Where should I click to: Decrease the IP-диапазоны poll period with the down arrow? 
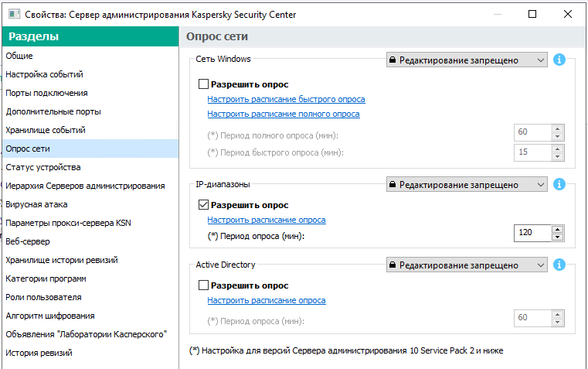click(x=556, y=235)
